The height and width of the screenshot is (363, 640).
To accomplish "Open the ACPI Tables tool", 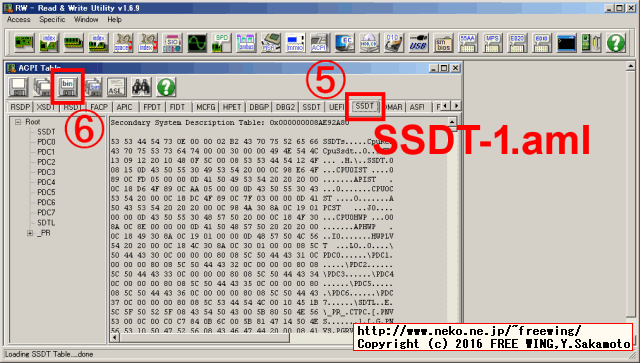I will pyautogui.click(x=320, y=42).
